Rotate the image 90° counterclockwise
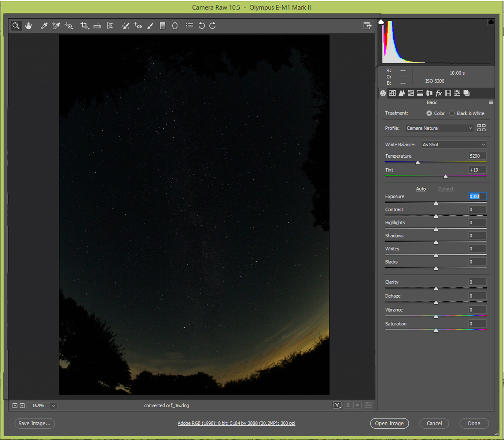The image size is (504, 440). [x=202, y=26]
